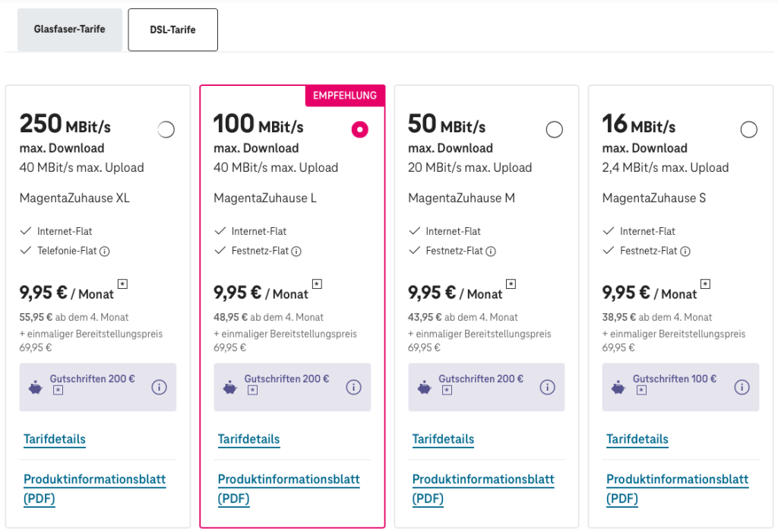The height and width of the screenshot is (532, 778).
Task: Click Gutschriften info icon in 250 MBit/s card
Action: pyautogui.click(x=159, y=387)
